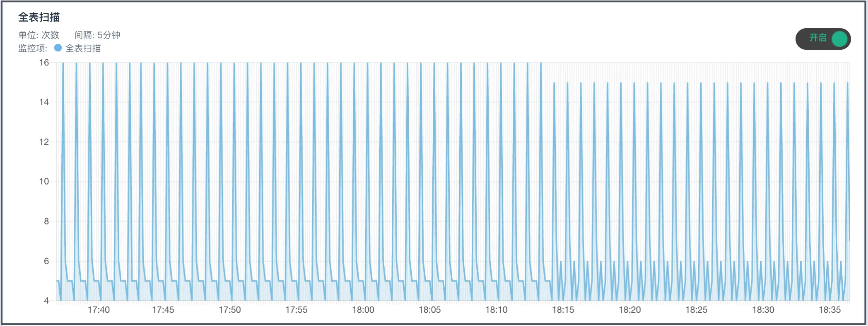868x326 pixels.
Task: Click the 18:20 x-axis time label
Action: (x=630, y=310)
